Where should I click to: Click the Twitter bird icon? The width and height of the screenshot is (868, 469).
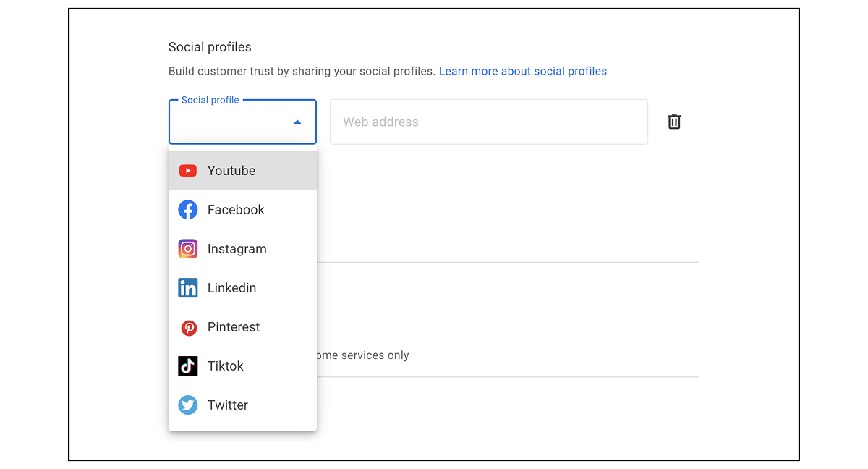pos(188,405)
